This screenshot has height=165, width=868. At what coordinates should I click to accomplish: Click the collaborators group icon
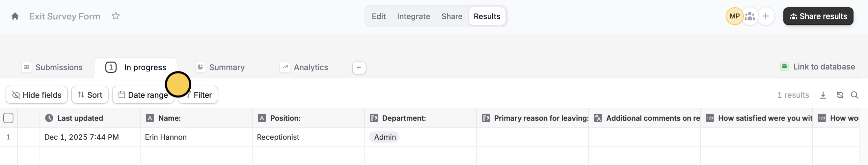tap(750, 16)
